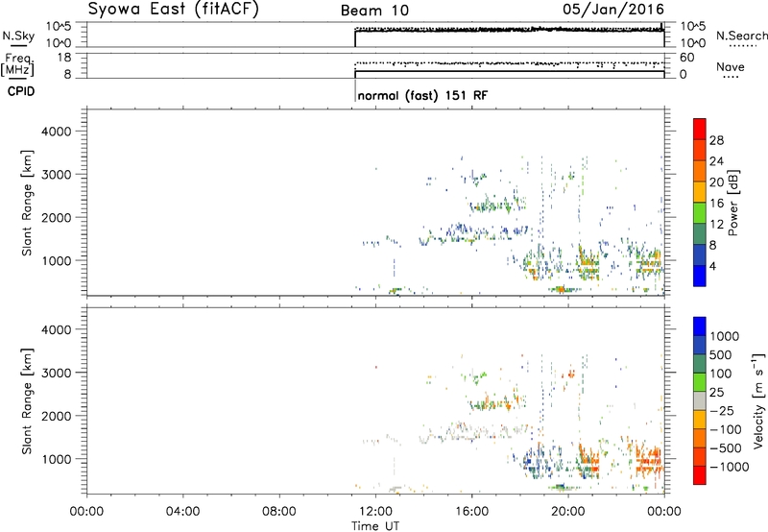Click the '16' tick on Power color bar
Viewport: 768px width, 532px height.
coord(716,204)
